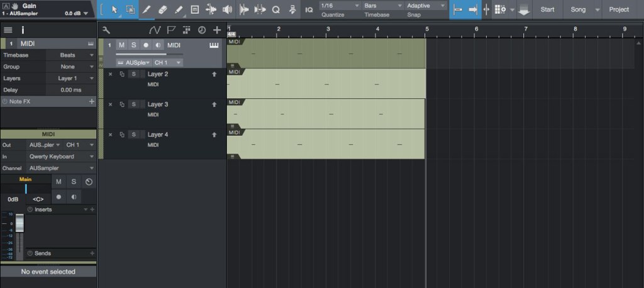Viewport: 644px width, 288px height.
Task: Remove Layer 2 with its x icon
Action: [x=110, y=74]
